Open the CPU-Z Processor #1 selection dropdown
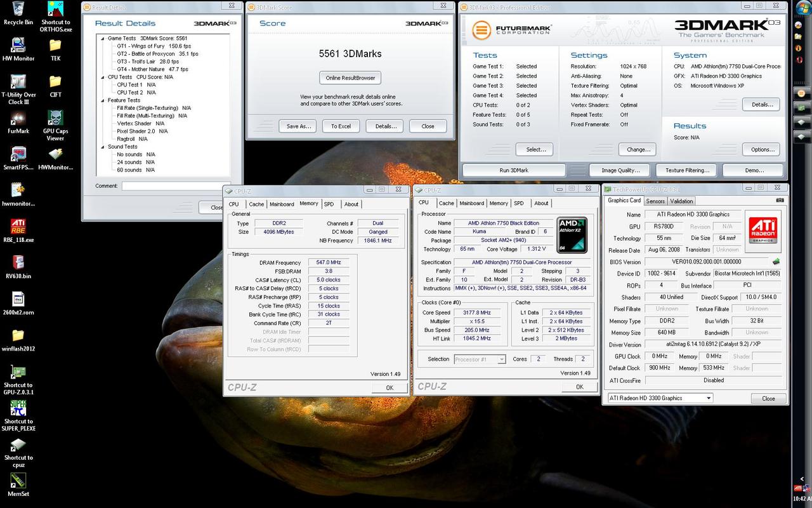The width and height of the screenshot is (812, 508). click(480, 359)
